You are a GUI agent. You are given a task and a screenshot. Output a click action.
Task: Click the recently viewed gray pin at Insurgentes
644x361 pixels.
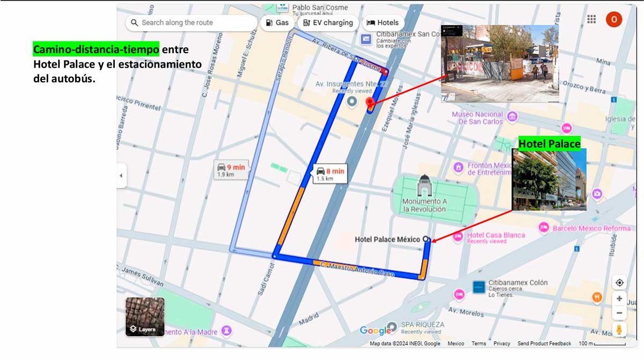(x=352, y=102)
